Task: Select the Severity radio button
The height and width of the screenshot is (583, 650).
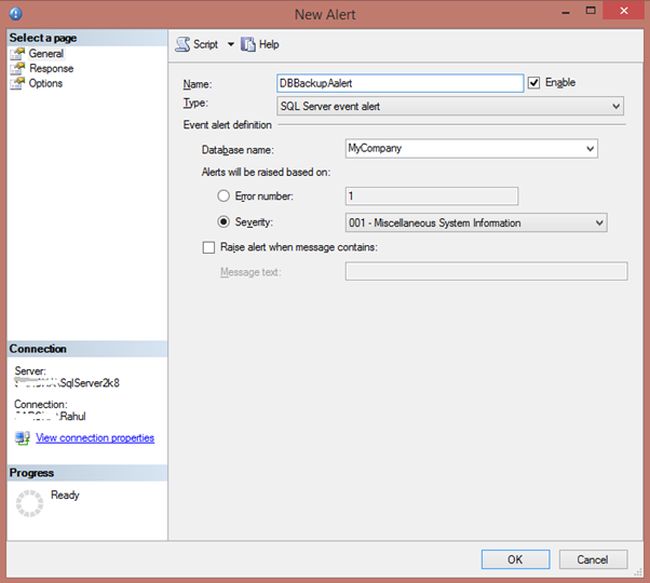Action: 223,222
